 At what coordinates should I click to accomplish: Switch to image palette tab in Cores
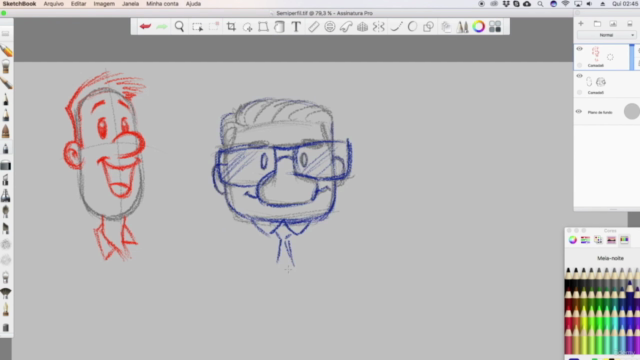tap(611, 240)
